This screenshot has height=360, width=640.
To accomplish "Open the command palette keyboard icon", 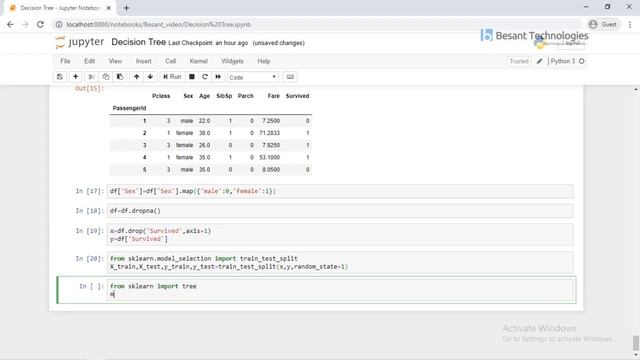I will point(290,77).
